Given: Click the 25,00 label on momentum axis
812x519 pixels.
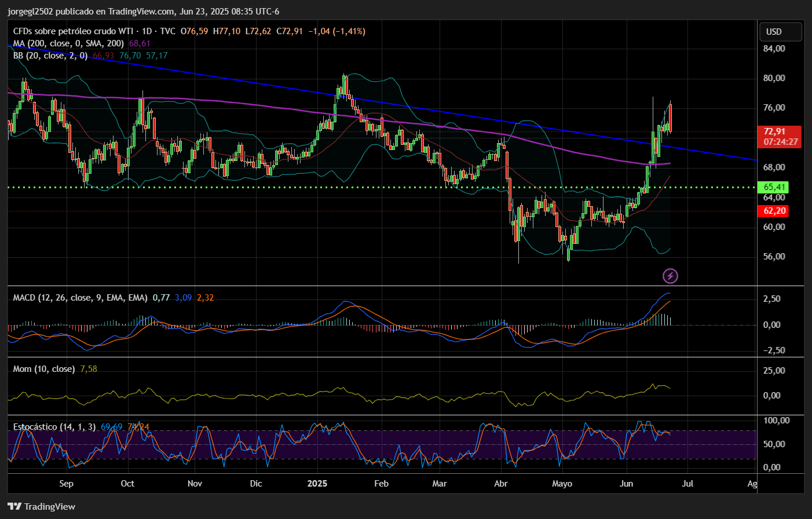Looking at the screenshot, I should (774, 371).
